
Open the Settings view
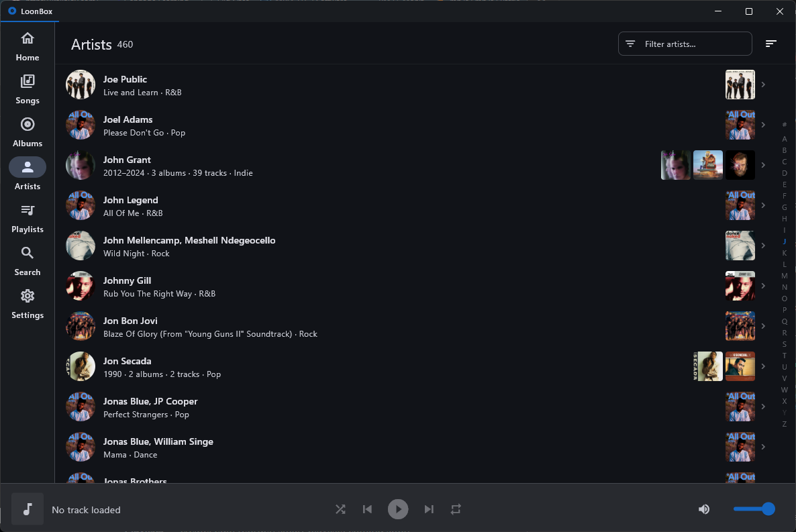tap(27, 303)
